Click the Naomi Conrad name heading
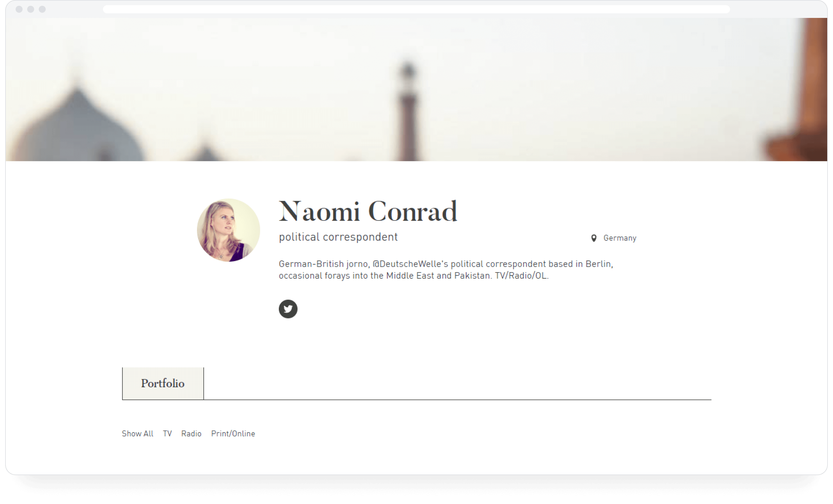 coord(368,212)
